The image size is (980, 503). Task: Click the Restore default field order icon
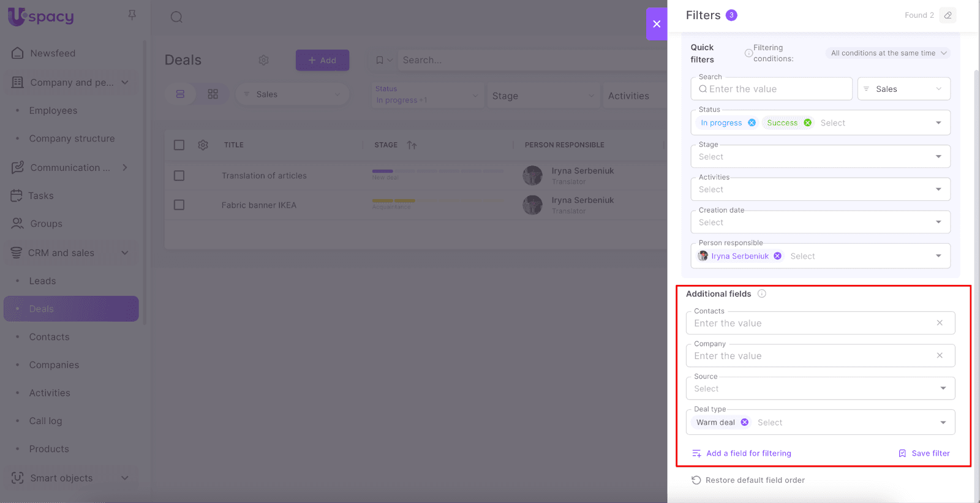(696, 480)
